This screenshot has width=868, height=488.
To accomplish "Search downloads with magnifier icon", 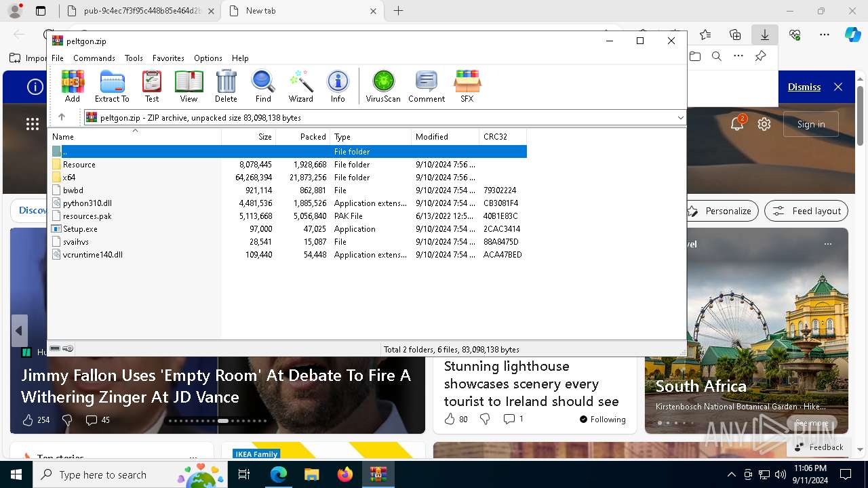I will (717, 57).
